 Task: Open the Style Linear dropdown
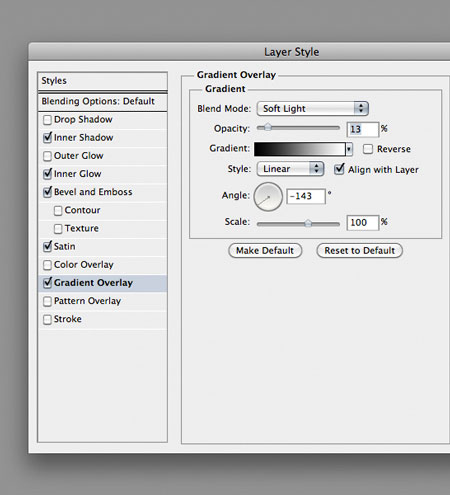tap(290, 169)
